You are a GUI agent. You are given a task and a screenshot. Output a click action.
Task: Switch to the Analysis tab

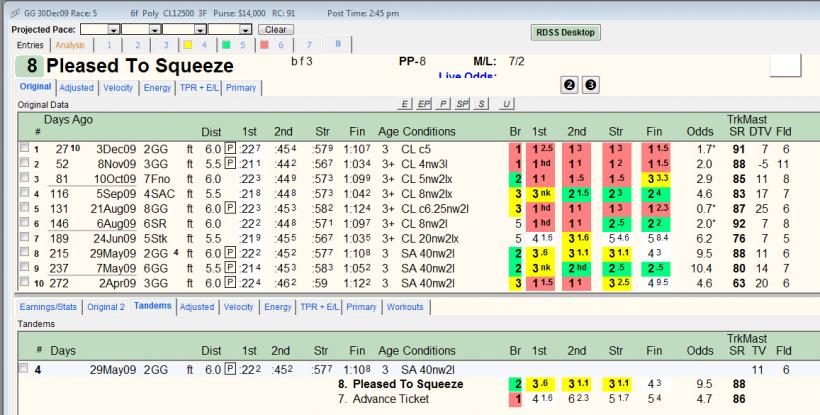(x=70, y=45)
